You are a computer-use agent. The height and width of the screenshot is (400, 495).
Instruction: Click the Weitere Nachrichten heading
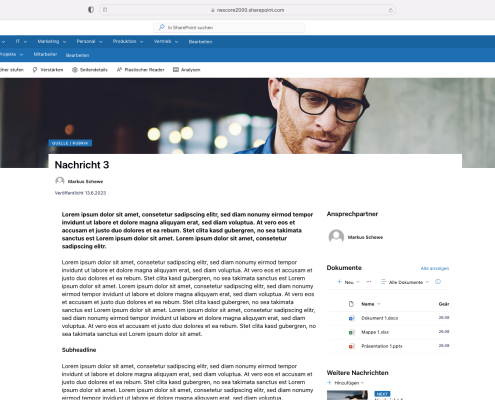coord(357,373)
